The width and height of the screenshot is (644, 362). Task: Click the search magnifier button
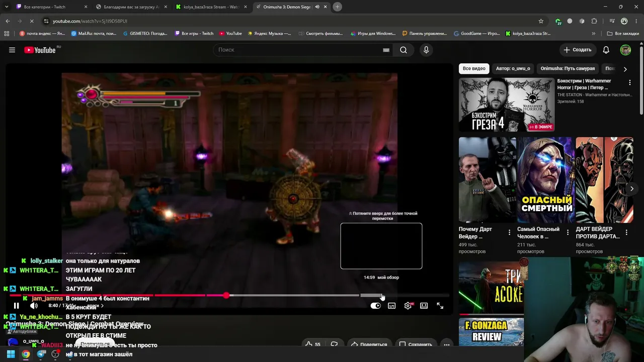click(x=404, y=50)
